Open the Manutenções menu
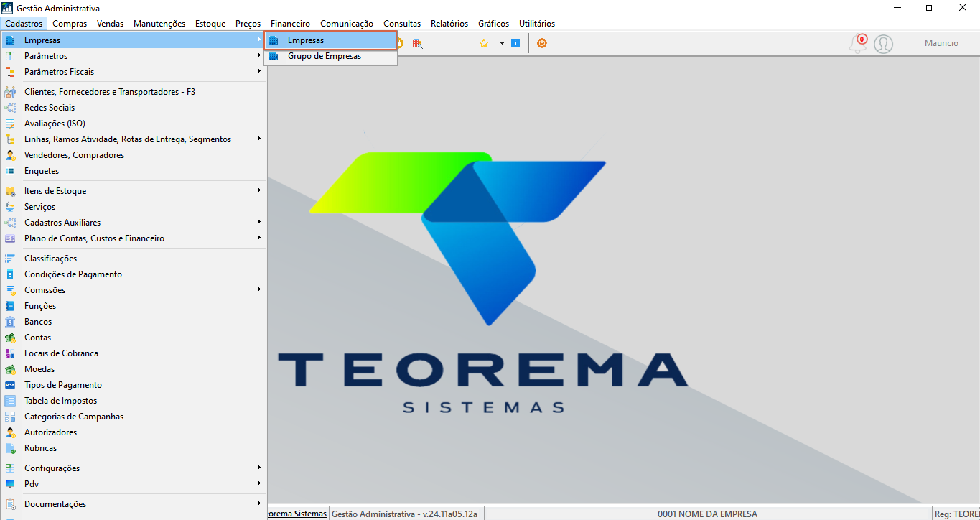 tap(159, 24)
